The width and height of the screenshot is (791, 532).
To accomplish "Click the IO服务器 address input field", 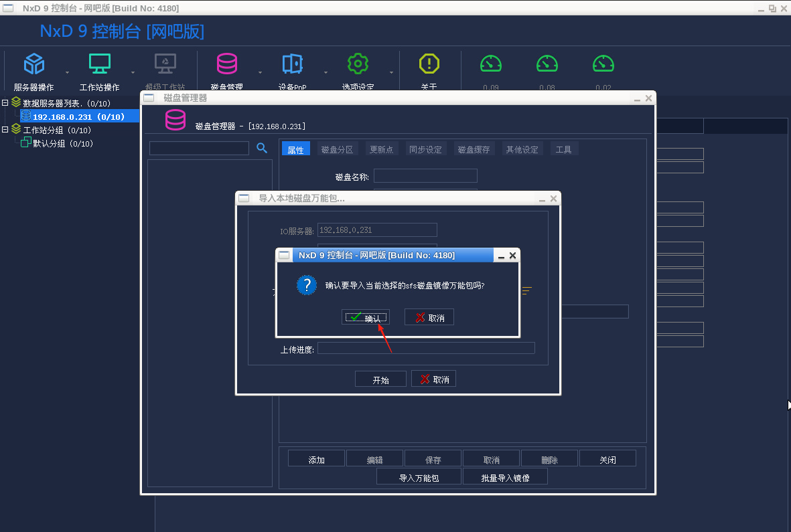I will [x=376, y=230].
